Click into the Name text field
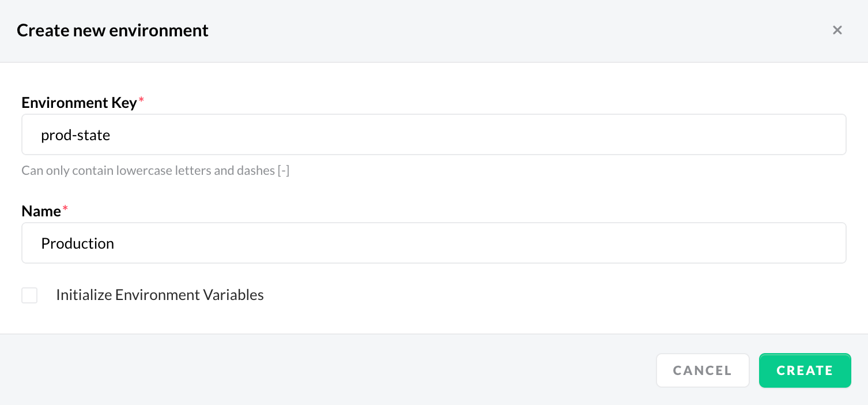This screenshot has height=405, width=868. [433, 243]
